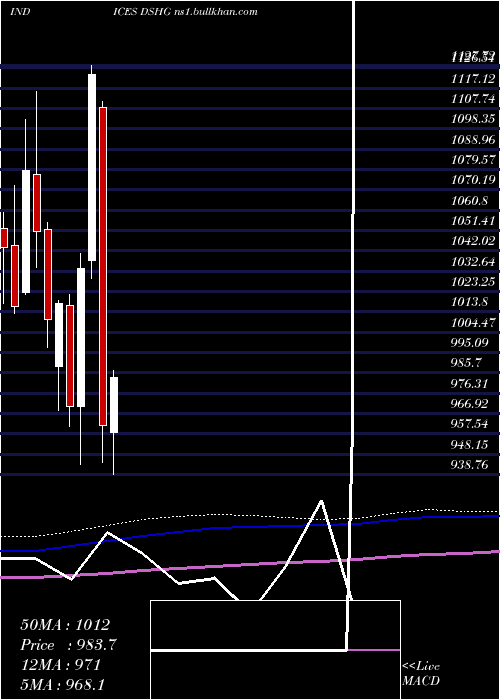Click the 1032.64 axis value

tap(473, 262)
